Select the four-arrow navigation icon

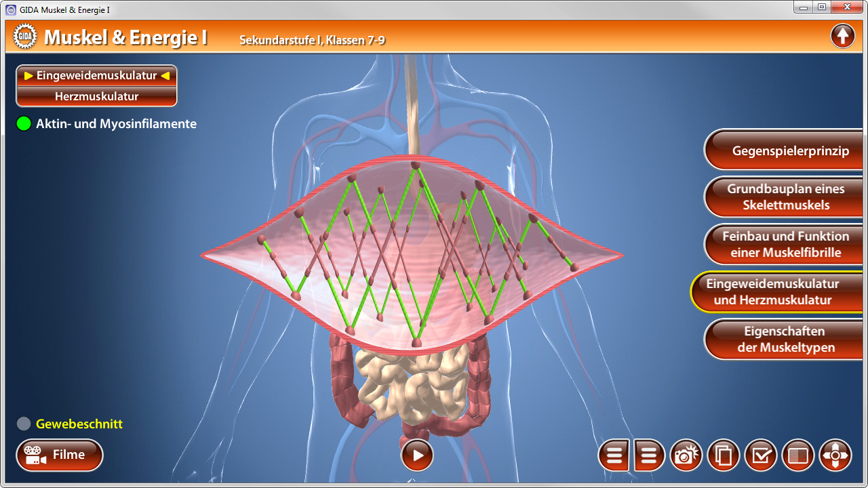835,455
